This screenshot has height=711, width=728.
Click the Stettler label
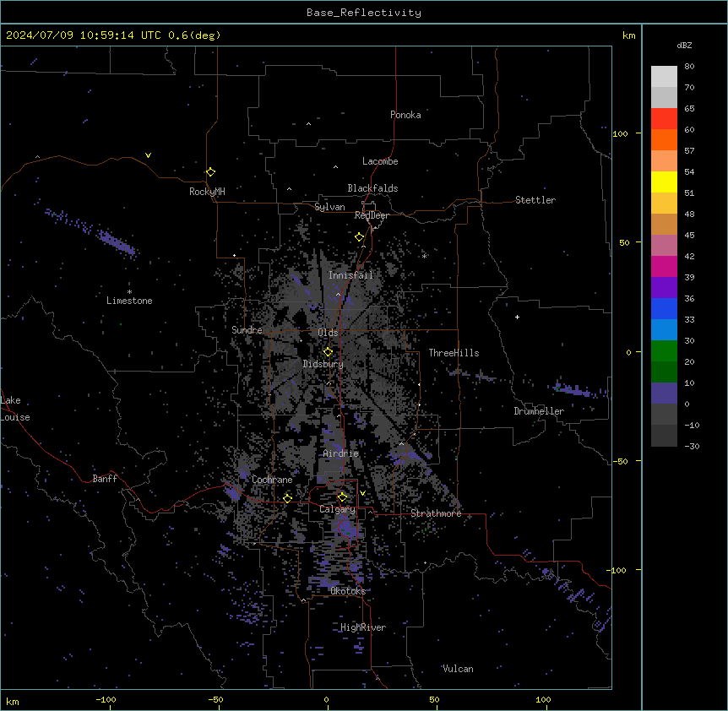point(535,200)
